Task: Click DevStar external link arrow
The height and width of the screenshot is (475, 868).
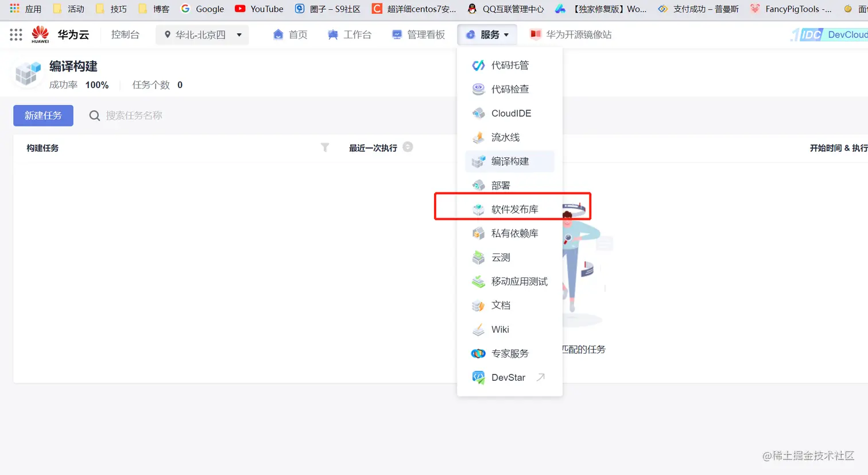Action: tap(540, 377)
